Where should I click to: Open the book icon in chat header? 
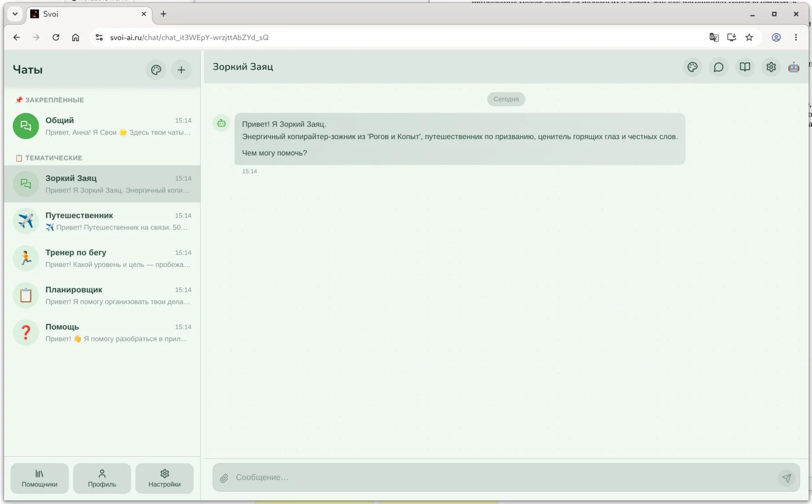coord(745,67)
